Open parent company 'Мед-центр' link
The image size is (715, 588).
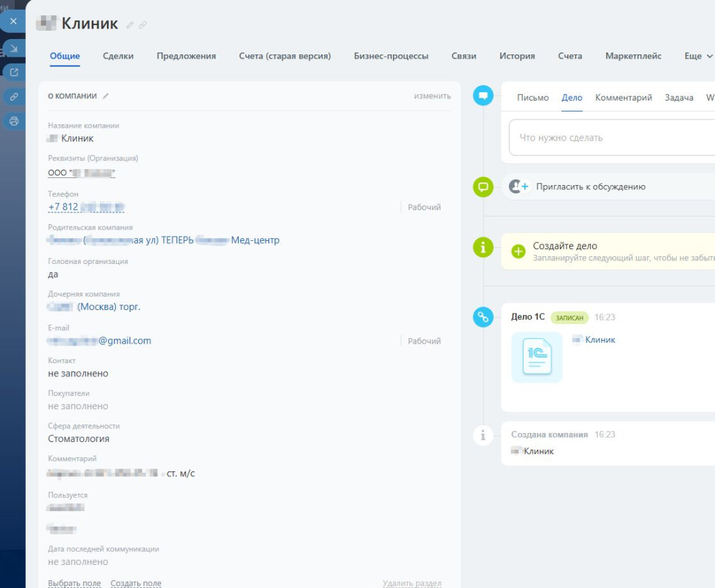click(x=163, y=240)
